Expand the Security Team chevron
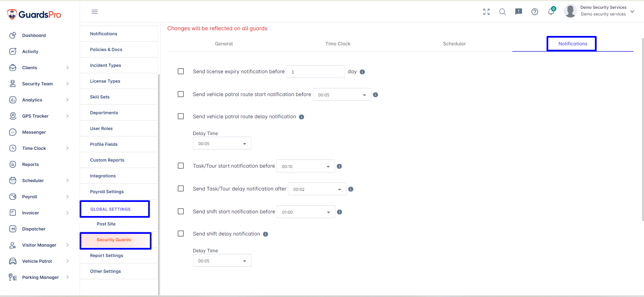The width and height of the screenshot is (644, 297). point(68,84)
